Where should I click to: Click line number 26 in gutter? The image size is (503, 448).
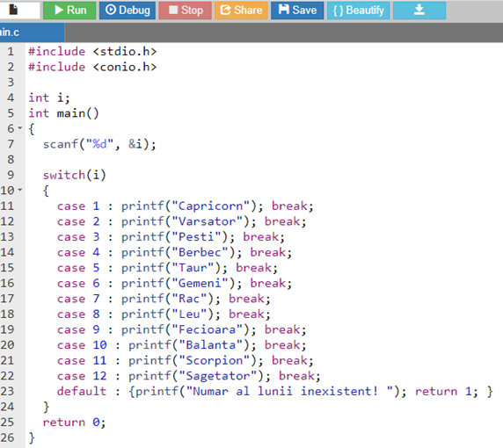click(x=7, y=437)
